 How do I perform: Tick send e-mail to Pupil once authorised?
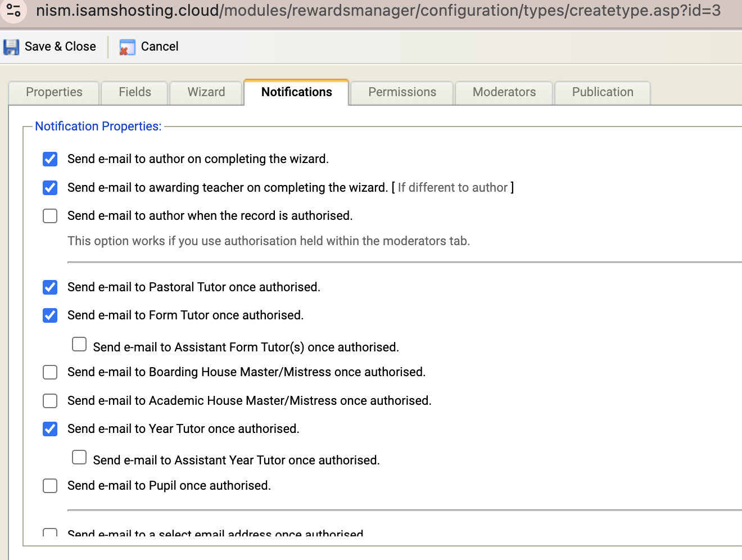(x=50, y=486)
